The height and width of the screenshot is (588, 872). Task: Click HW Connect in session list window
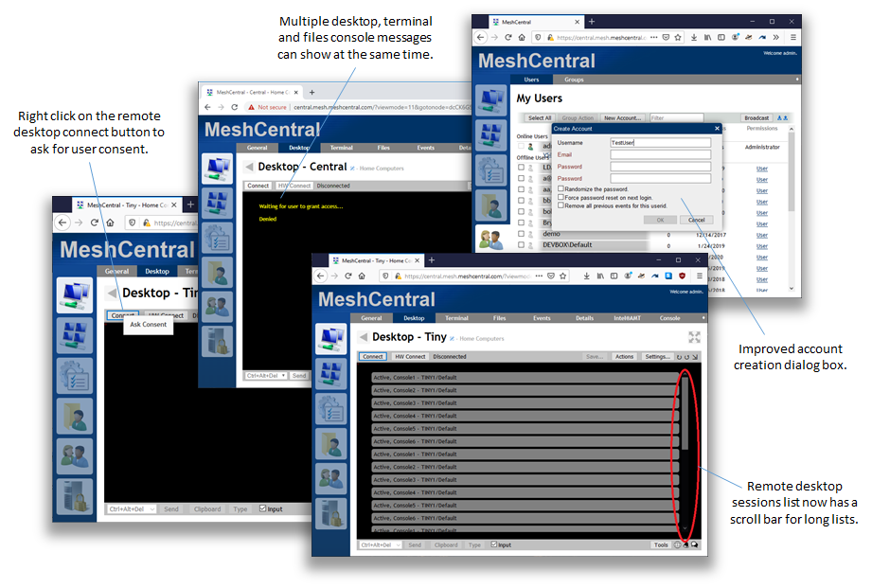click(410, 357)
